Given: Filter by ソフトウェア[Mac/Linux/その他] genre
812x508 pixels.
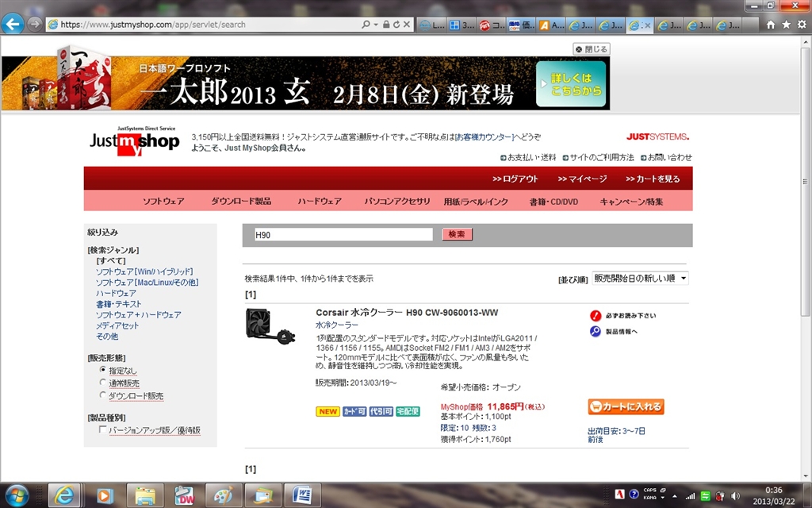Looking at the screenshot, I should [147, 283].
